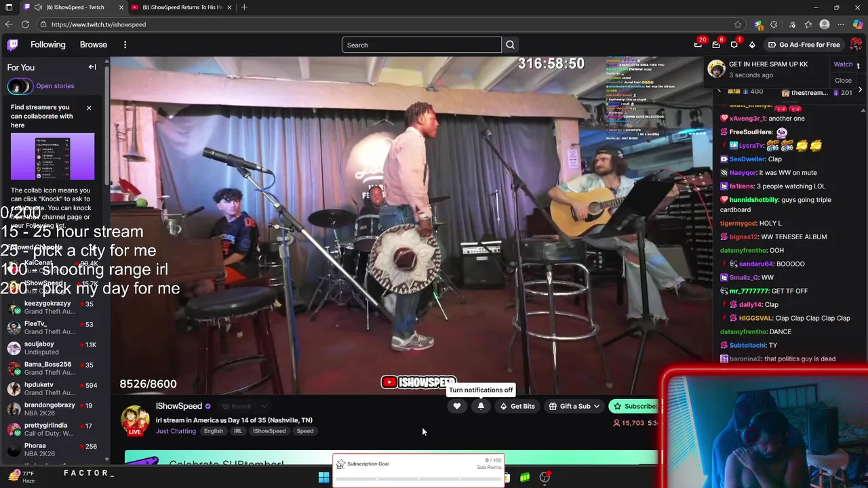Expand dropdown chevron beside Knock button

(264, 406)
